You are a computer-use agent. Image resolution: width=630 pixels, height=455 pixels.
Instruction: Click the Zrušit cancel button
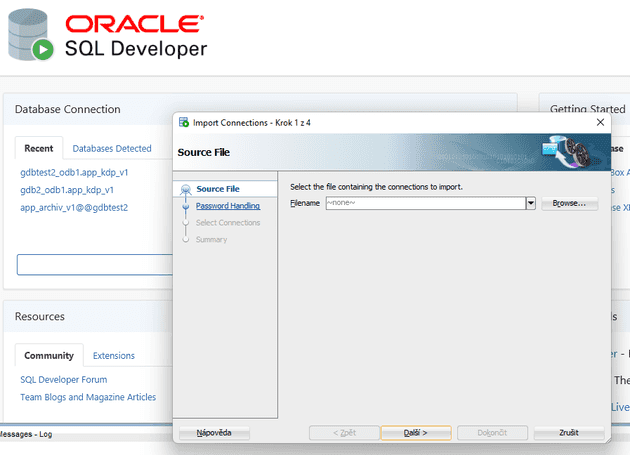coord(569,433)
